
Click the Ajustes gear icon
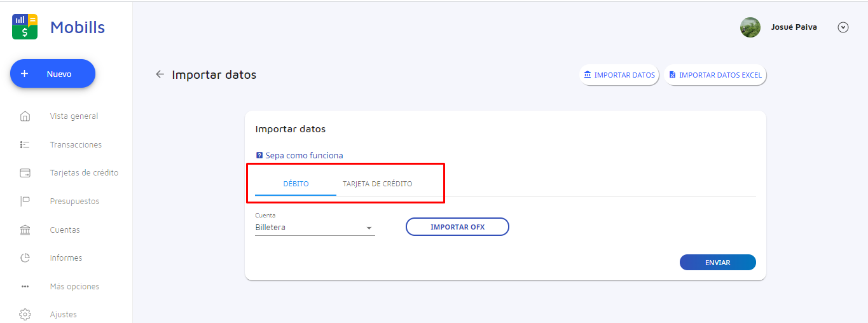[x=25, y=315]
